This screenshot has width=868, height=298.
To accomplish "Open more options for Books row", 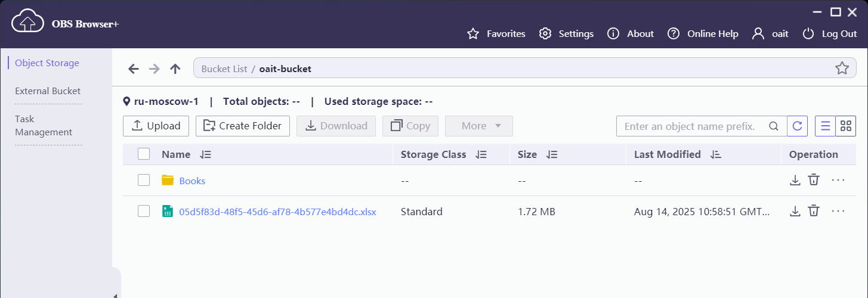I will (838, 180).
